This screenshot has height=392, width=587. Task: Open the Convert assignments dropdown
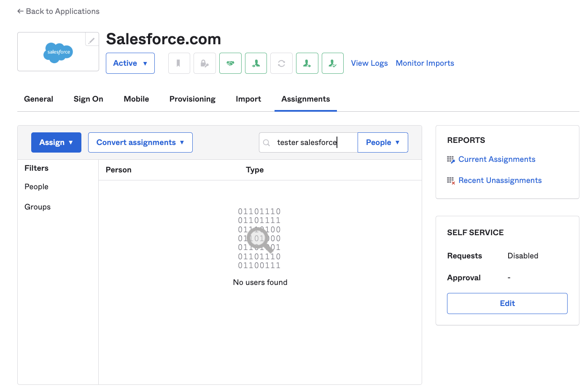[140, 142]
